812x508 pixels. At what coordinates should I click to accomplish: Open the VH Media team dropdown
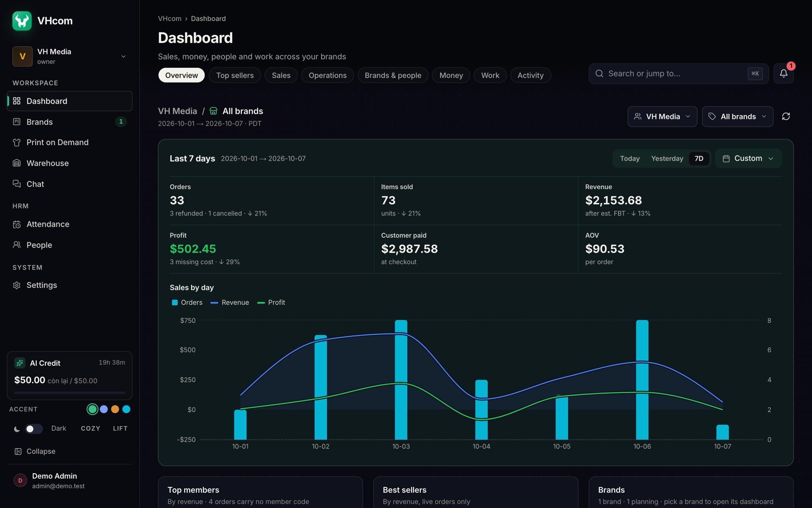click(x=662, y=117)
